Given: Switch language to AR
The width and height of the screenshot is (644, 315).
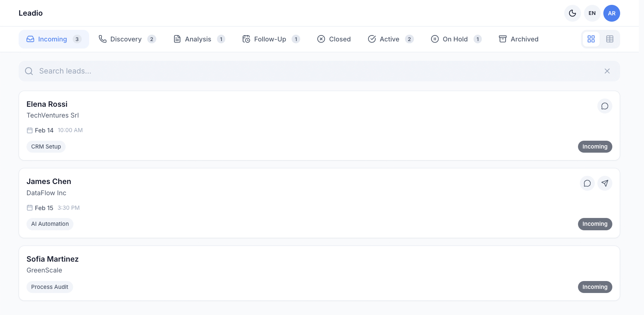Looking at the screenshot, I should 612,13.
